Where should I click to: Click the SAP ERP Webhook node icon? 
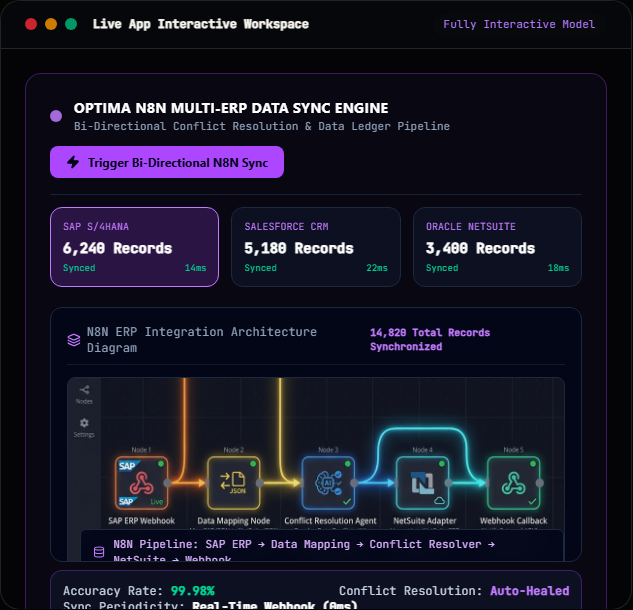point(141,483)
